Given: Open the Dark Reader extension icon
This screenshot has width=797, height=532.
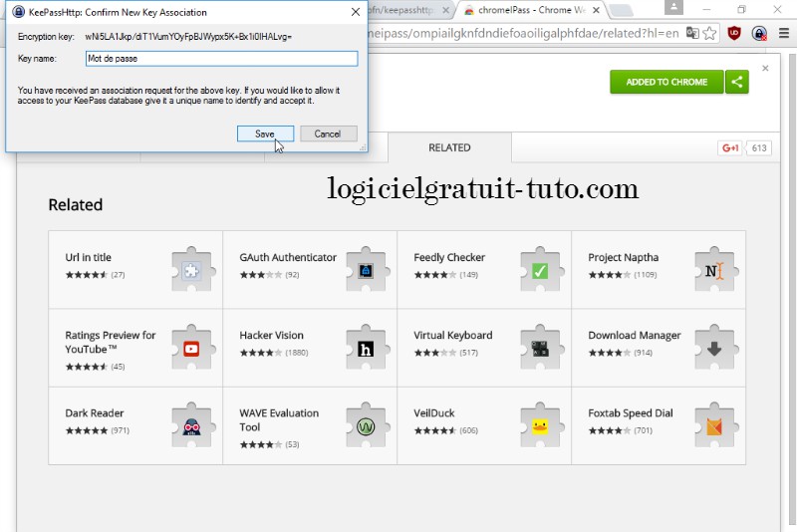Looking at the screenshot, I should click(191, 425).
